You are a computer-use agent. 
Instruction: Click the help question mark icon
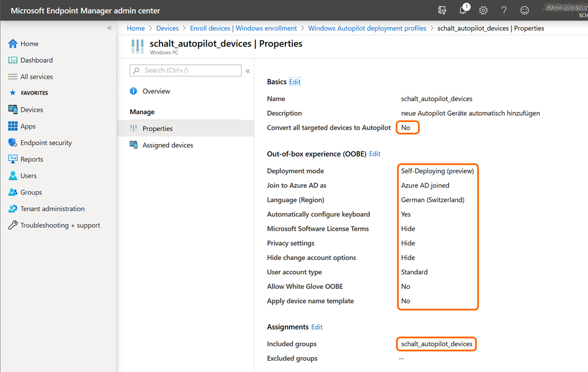coord(504,10)
